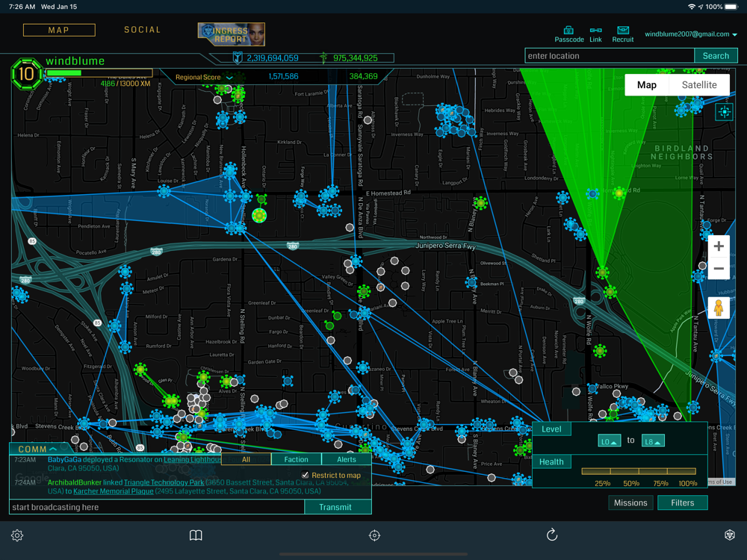This screenshot has height=560, width=747.
Task: Click the XM energy progress bar
Action: (99, 73)
